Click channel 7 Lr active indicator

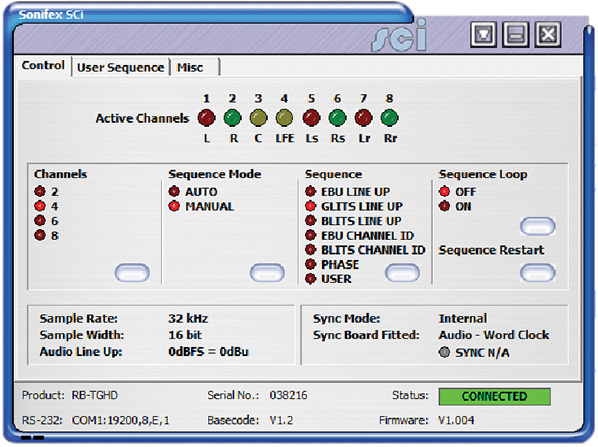[363, 118]
